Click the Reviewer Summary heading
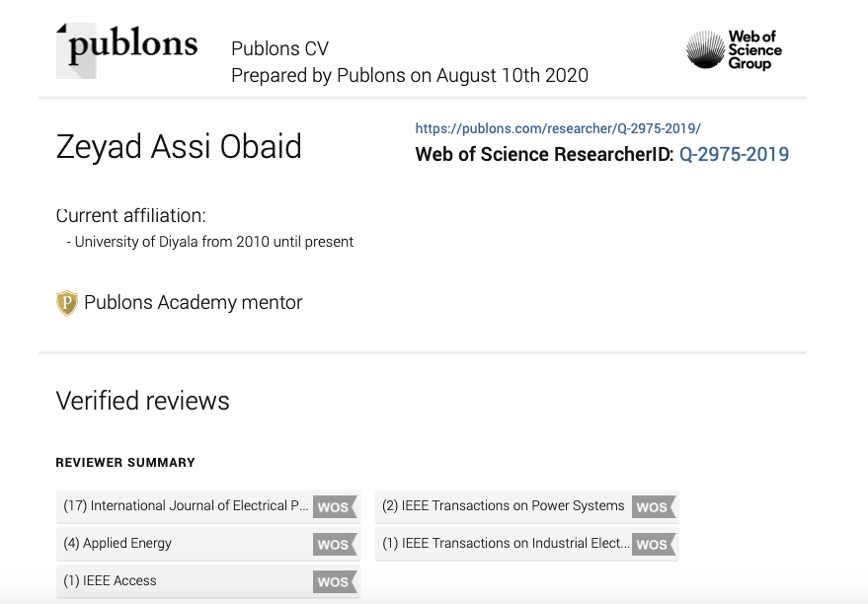868x604 pixels. [125, 463]
